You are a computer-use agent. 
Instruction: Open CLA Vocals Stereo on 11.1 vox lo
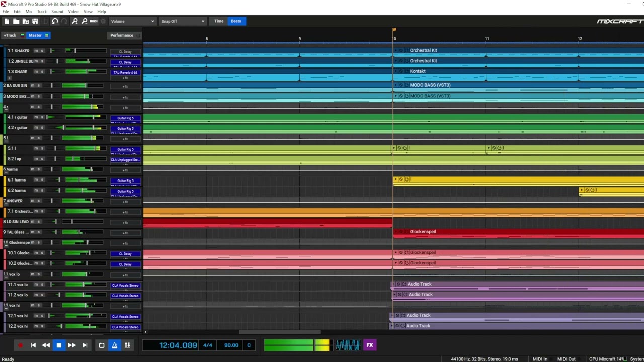(125, 285)
